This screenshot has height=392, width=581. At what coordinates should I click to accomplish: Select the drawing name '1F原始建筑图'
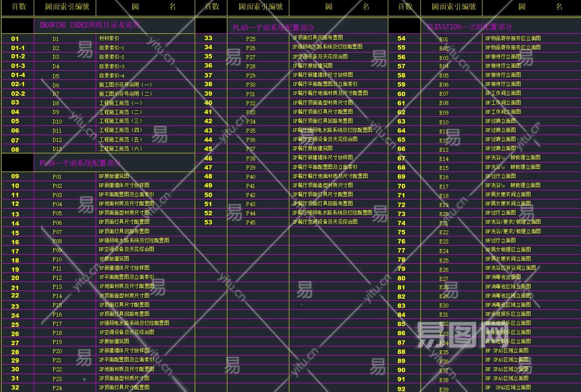point(114,259)
